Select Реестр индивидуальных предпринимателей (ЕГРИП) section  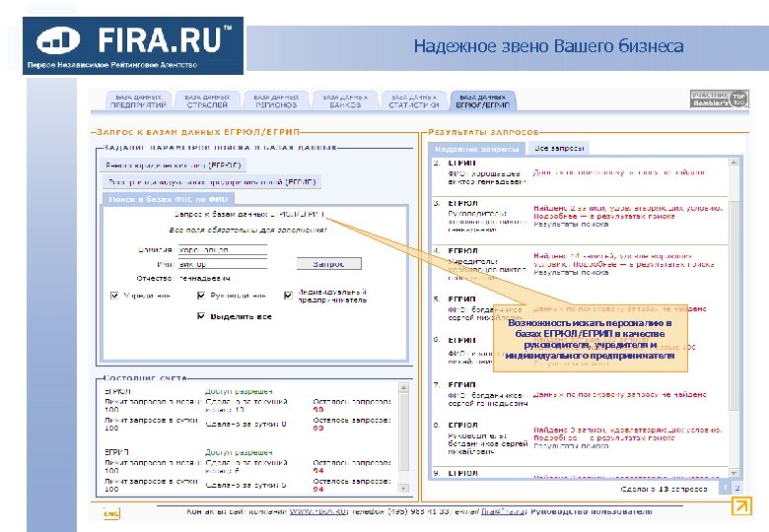[x=212, y=182]
